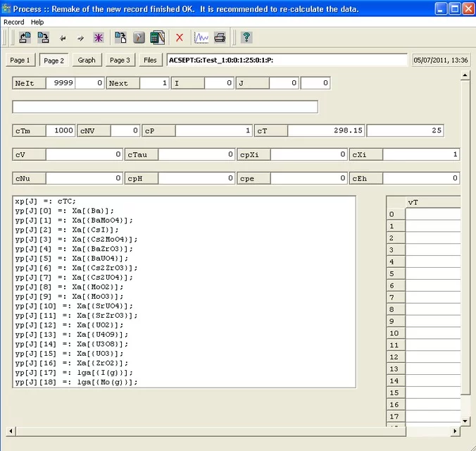Click the Files button

click(x=150, y=61)
